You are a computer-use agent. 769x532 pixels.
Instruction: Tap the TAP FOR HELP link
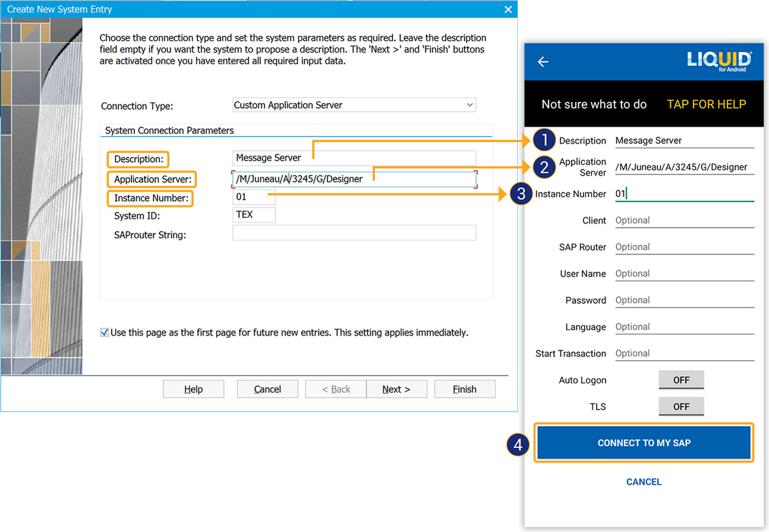(707, 104)
